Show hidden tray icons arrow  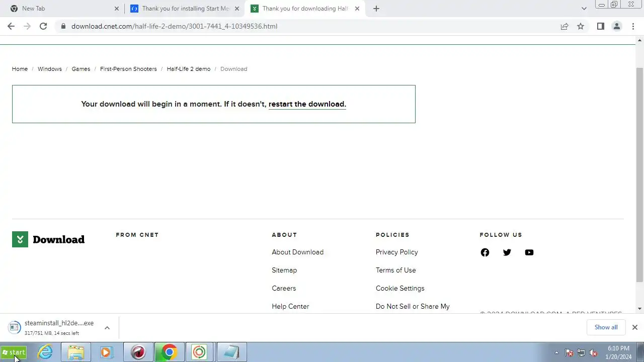coord(556,352)
